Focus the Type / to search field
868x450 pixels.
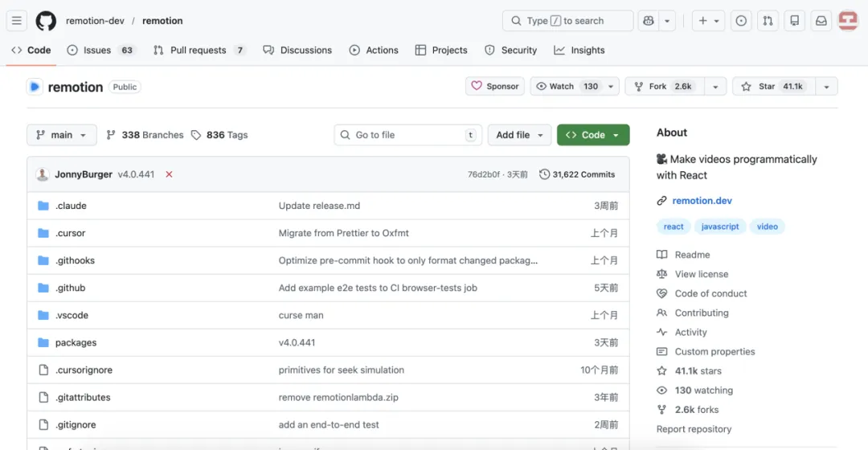tap(568, 20)
